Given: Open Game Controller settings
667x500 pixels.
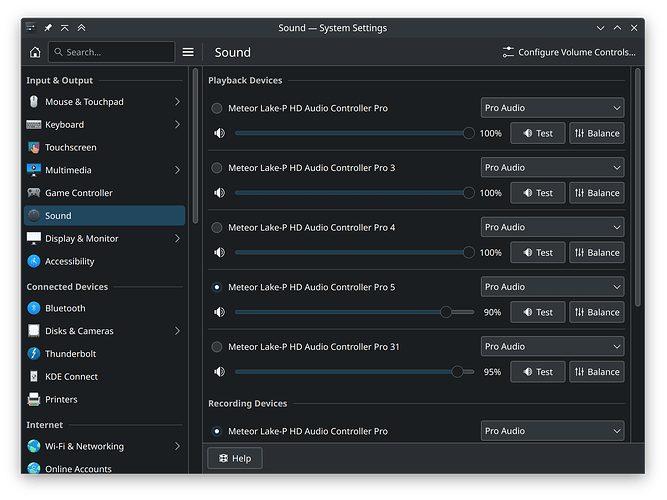Looking at the screenshot, I should coord(105,193).
